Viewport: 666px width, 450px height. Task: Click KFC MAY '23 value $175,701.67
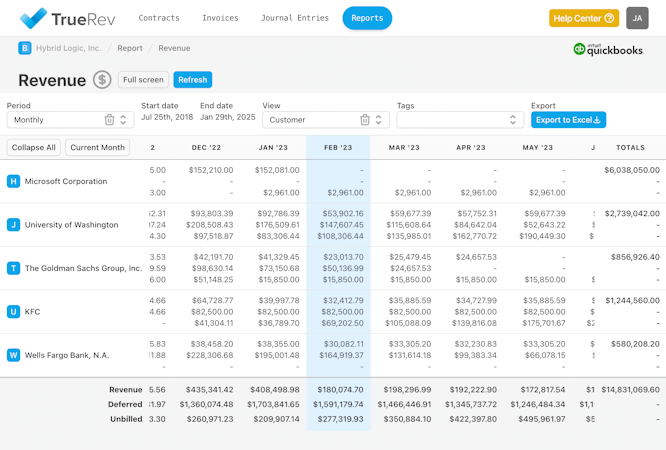544,323
